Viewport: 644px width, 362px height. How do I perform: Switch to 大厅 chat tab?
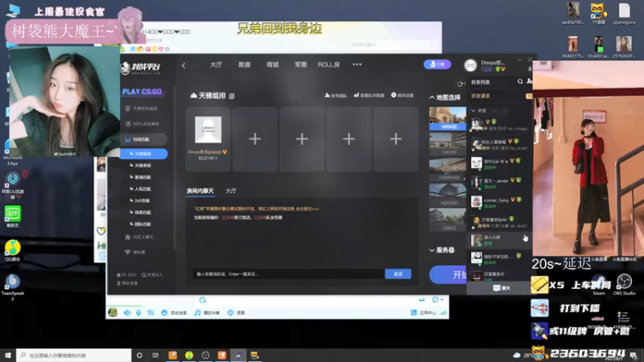[x=231, y=191]
